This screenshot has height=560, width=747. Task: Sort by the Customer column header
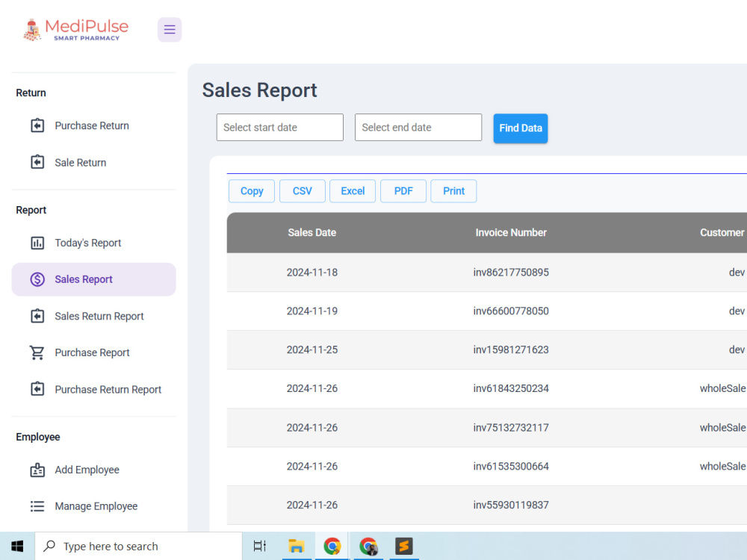(722, 232)
